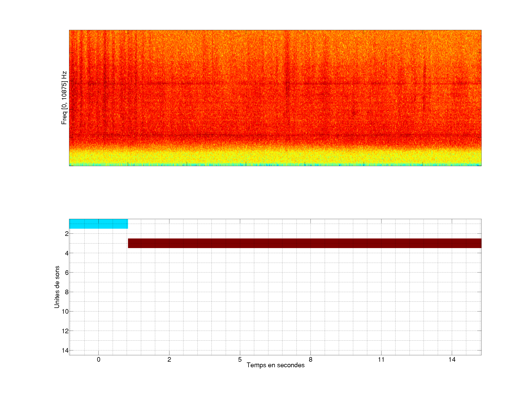Click y-axis tick label 14 in lower plot
This screenshot has height=399, width=532.
tap(65, 350)
